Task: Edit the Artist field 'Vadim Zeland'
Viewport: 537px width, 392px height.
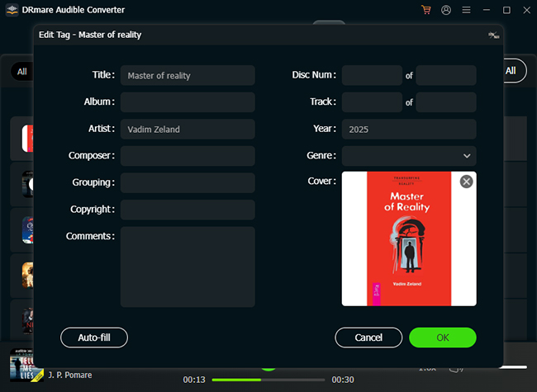Action: point(188,129)
